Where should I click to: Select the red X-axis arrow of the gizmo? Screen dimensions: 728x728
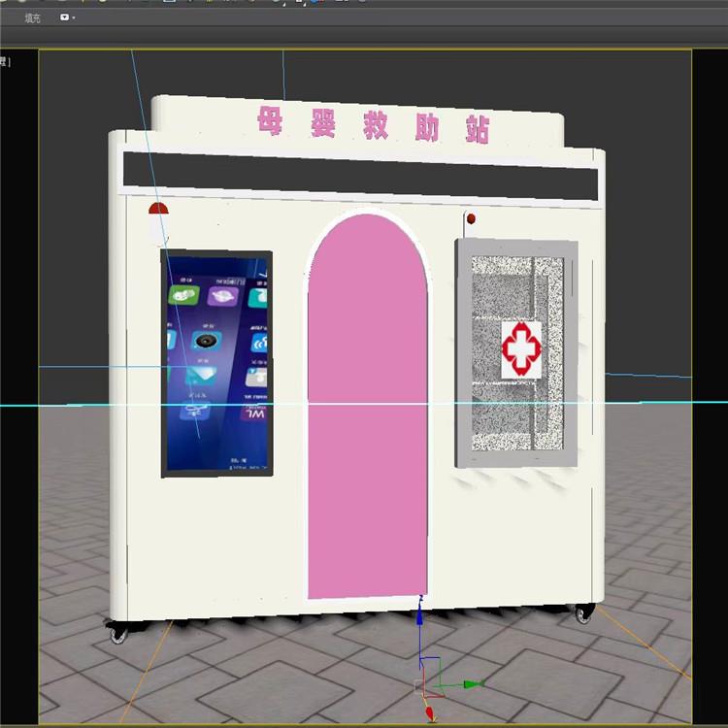[x=429, y=712]
